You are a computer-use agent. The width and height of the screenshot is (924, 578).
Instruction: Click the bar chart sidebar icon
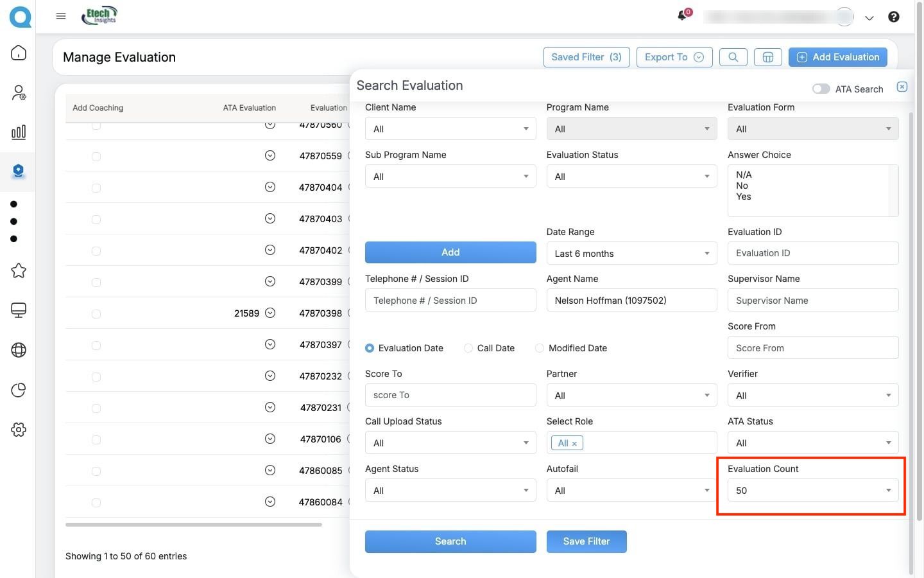click(x=19, y=132)
